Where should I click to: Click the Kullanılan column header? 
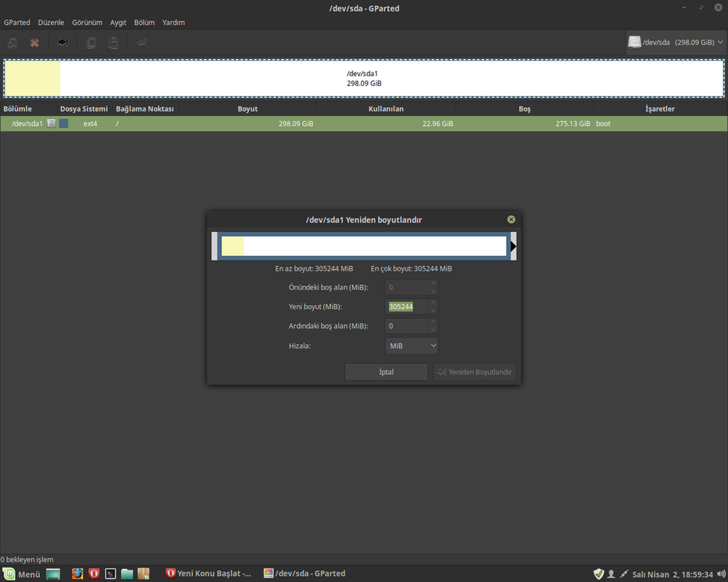[x=386, y=108]
